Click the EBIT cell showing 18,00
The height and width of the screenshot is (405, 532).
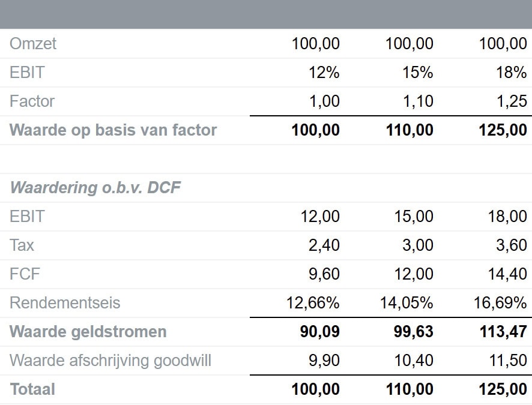[x=507, y=217]
